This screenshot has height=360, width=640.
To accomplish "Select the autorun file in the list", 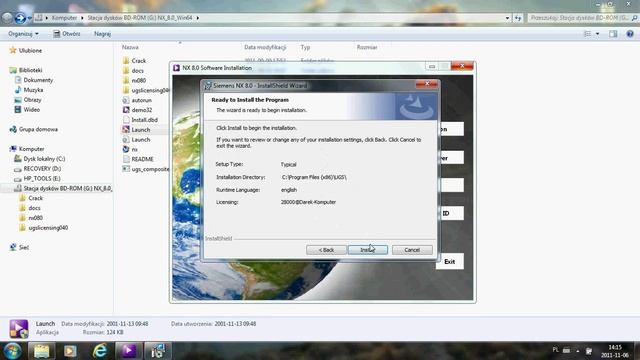I will (142, 100).
